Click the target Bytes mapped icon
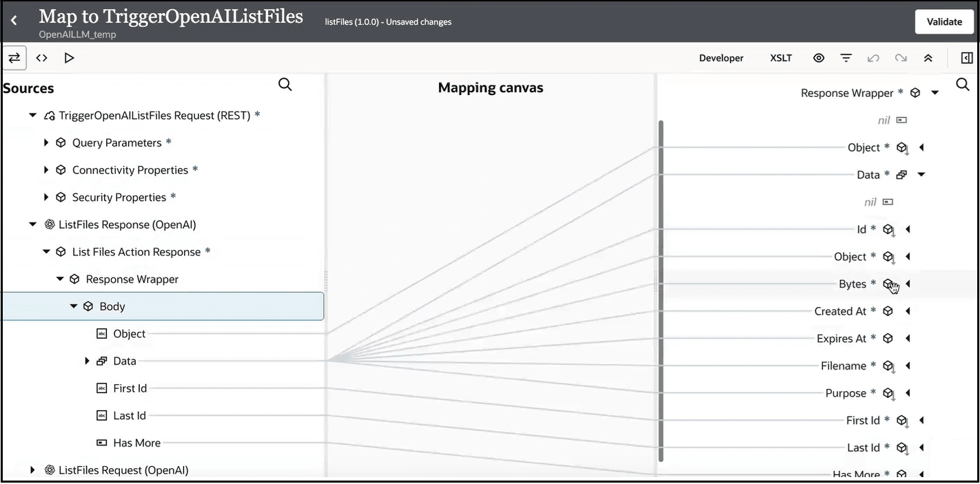This screenshot has width=980, height=484. (x=889, y=284)
